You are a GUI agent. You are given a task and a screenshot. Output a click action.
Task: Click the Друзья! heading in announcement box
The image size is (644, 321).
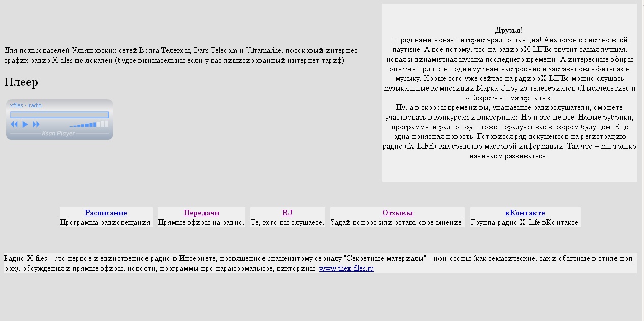(509, 30)
